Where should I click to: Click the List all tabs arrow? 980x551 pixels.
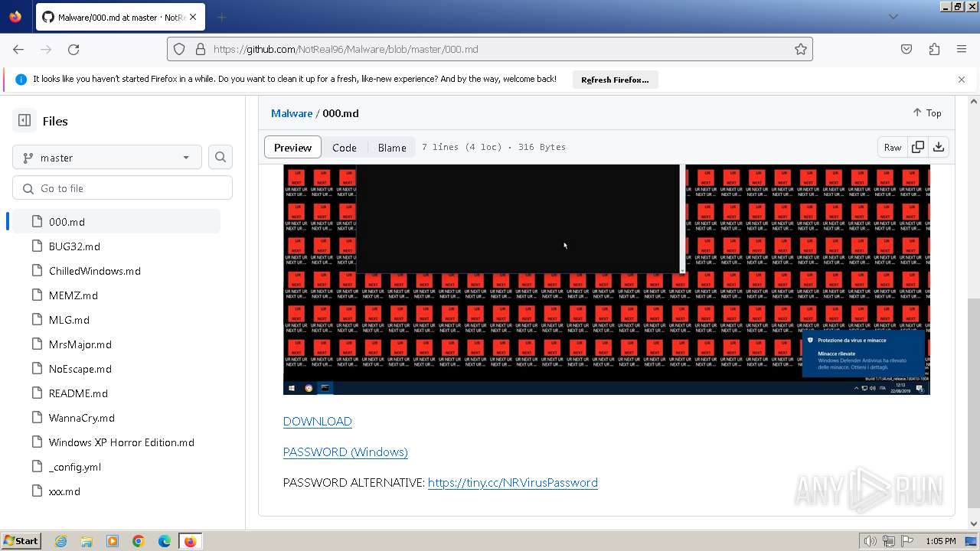(893, 17)
